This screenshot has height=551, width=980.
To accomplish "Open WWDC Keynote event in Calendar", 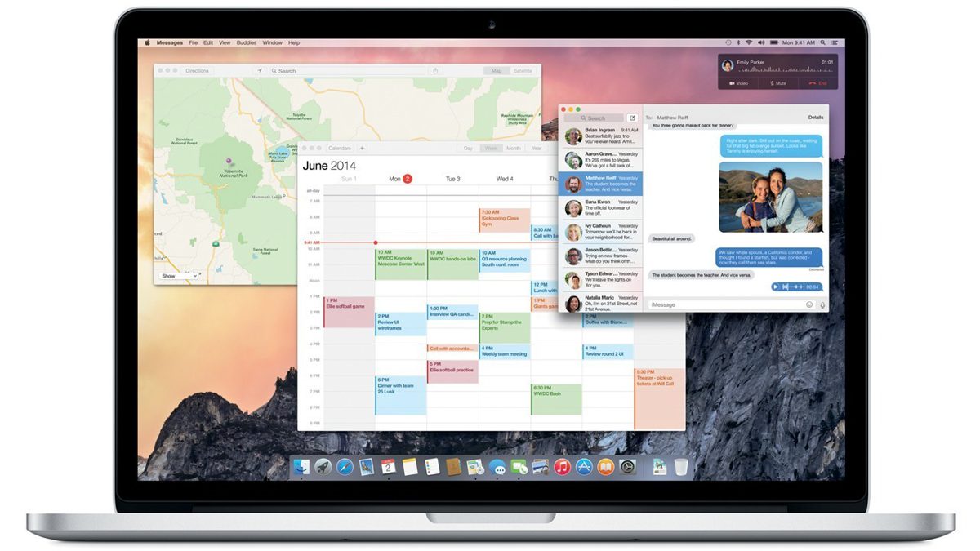I will [x=400, y=264].
